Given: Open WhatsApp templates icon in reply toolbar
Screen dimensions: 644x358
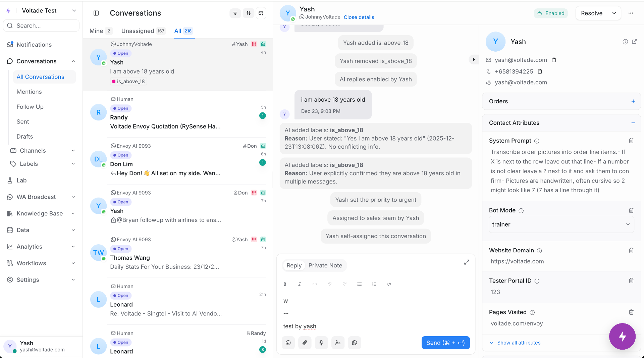Looking at the screenshot, I should click(x=355, y=343).
